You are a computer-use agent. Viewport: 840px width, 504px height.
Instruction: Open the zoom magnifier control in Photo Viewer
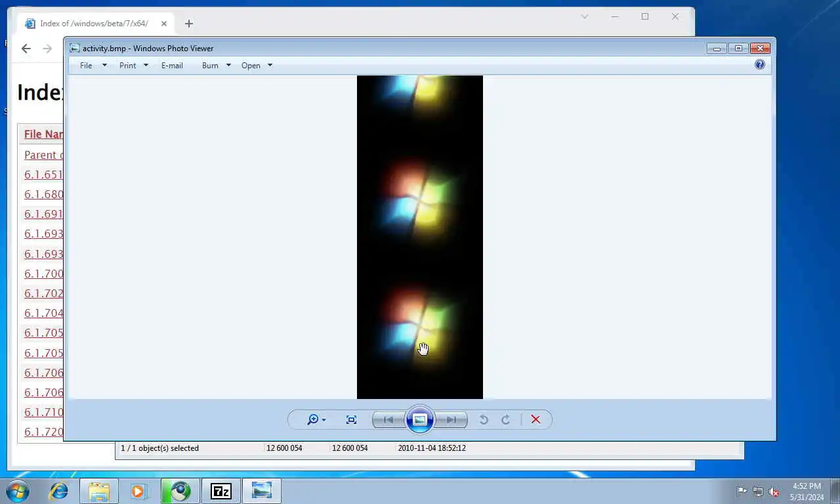(x=316, y=419)
